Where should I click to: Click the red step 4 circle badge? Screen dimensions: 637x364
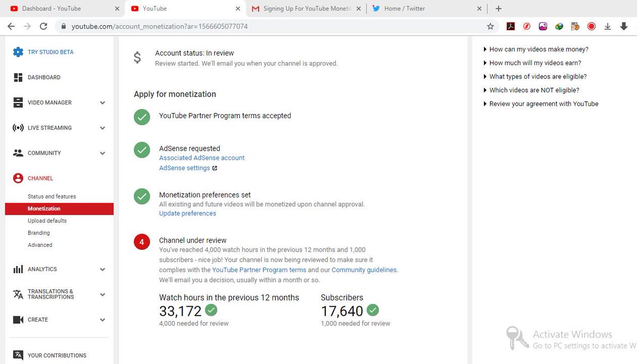coord(142,242)
